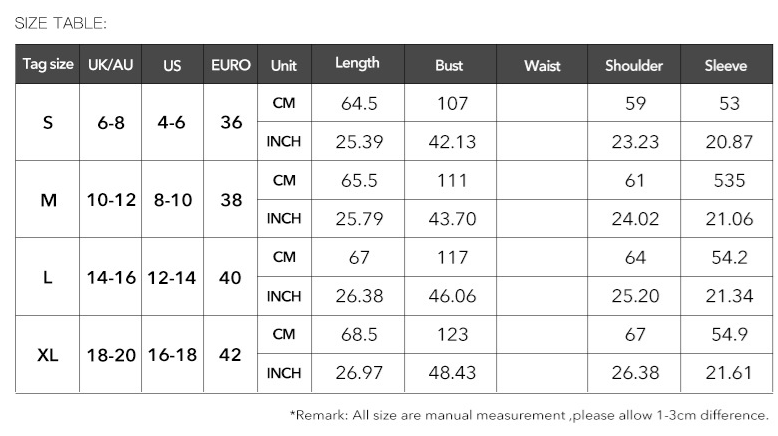Select the XL tag size cell
This screenshot has width=778, height=436.
click(48, 354)
